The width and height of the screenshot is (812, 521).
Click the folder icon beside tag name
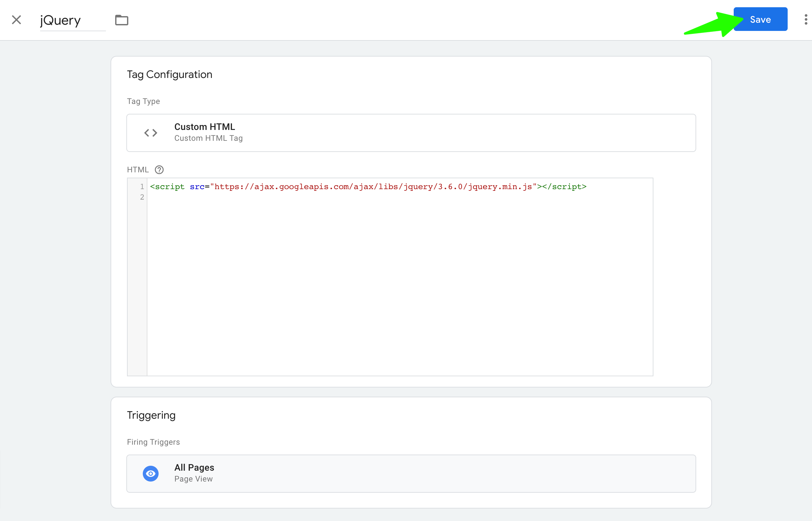[121, 20]
